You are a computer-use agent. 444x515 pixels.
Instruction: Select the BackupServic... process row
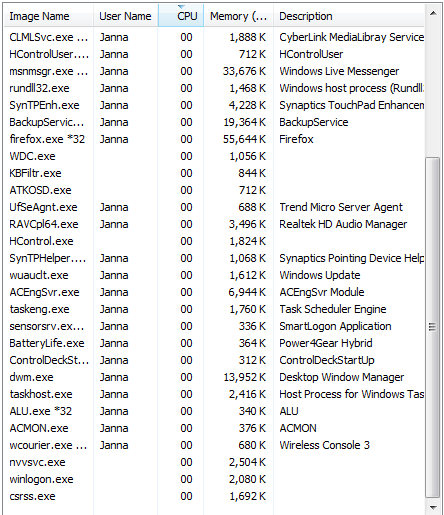click(x=214, y=122)
